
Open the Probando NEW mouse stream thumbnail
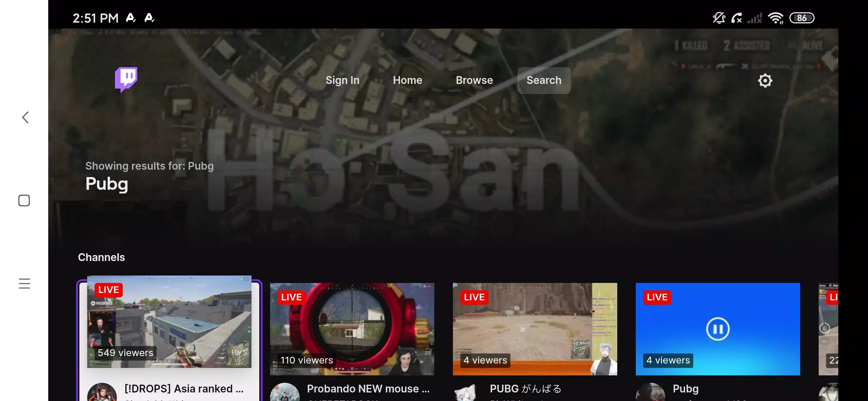point(352,328)
